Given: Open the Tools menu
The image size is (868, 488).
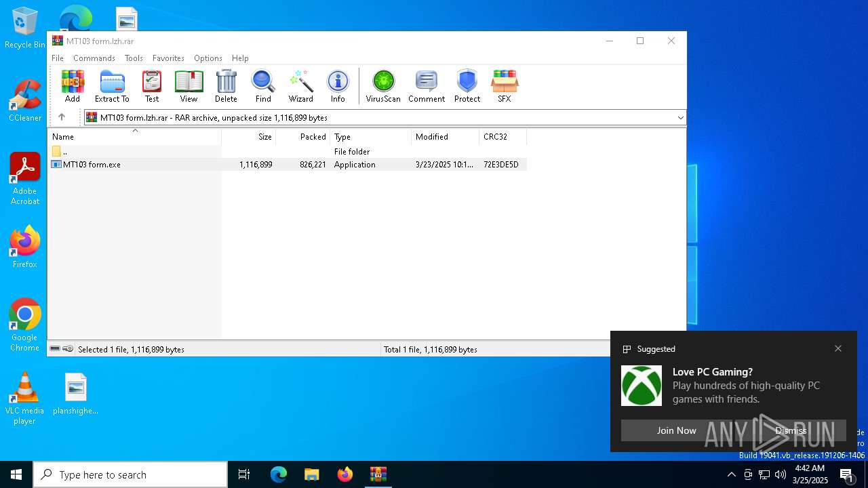Looking at the screenshot, I should [x=134, y=58].
